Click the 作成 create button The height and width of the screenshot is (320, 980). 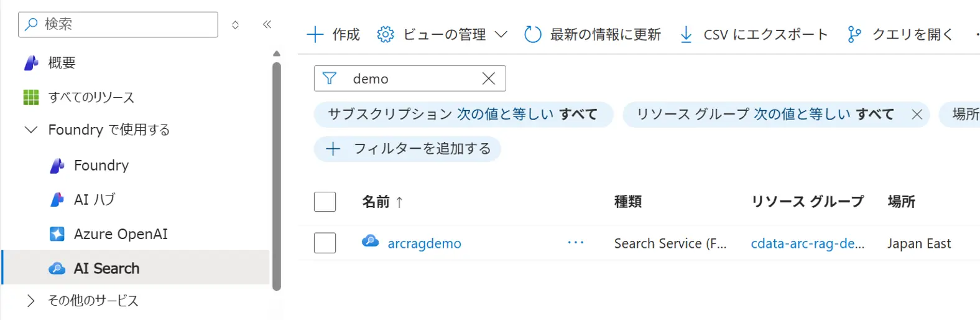333,34
